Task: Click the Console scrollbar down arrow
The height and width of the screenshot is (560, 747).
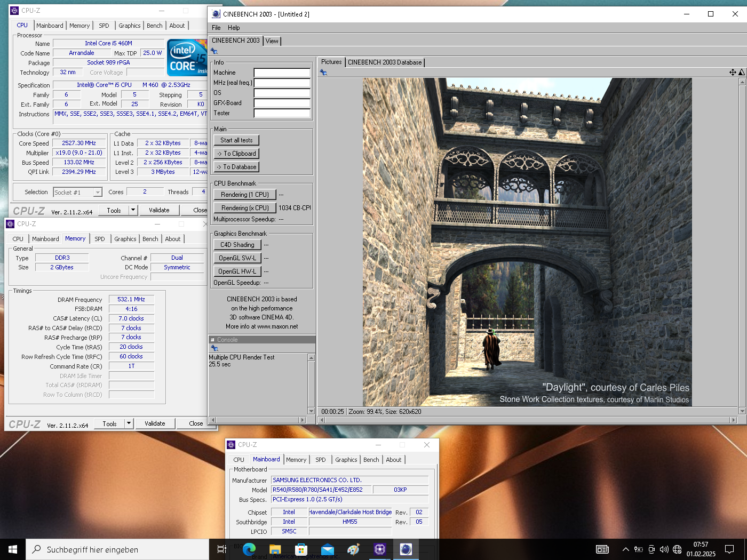Action: 311,411
